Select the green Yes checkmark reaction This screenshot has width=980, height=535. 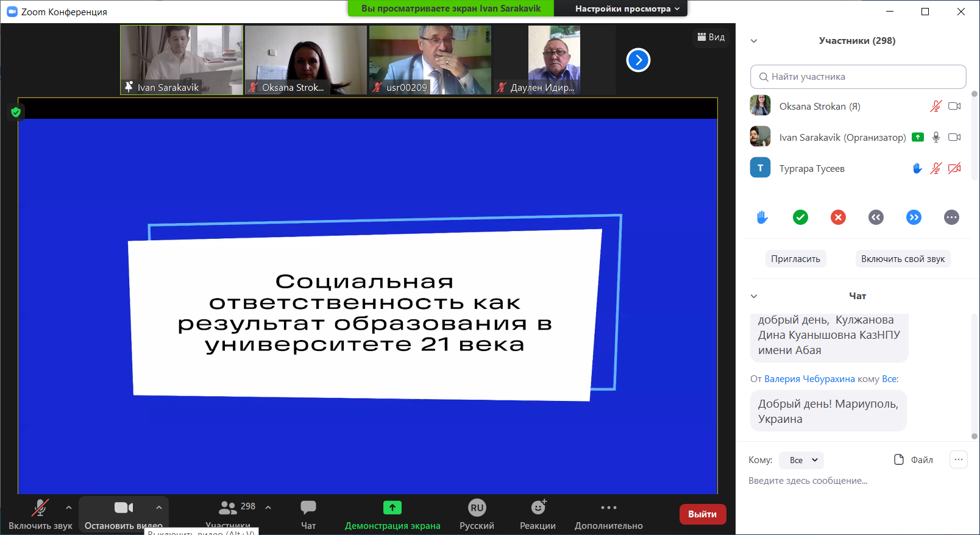pyautogui.click(x=800, y=217)
